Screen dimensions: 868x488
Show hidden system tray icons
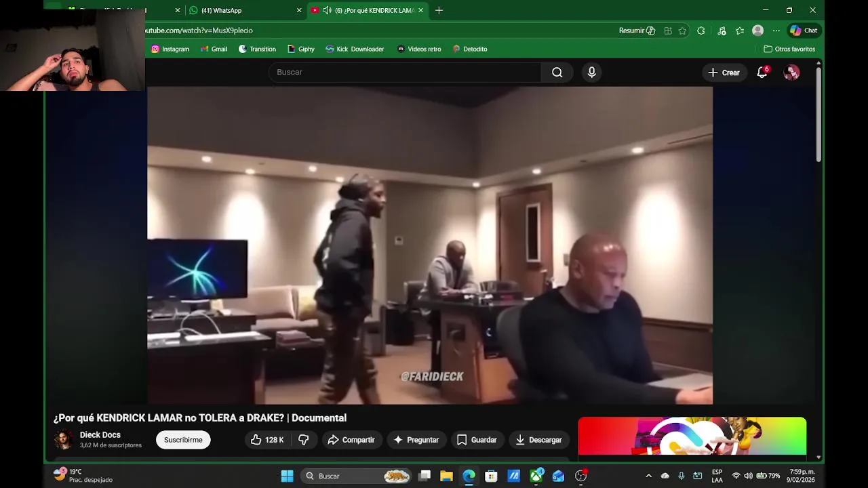[648, 476]
